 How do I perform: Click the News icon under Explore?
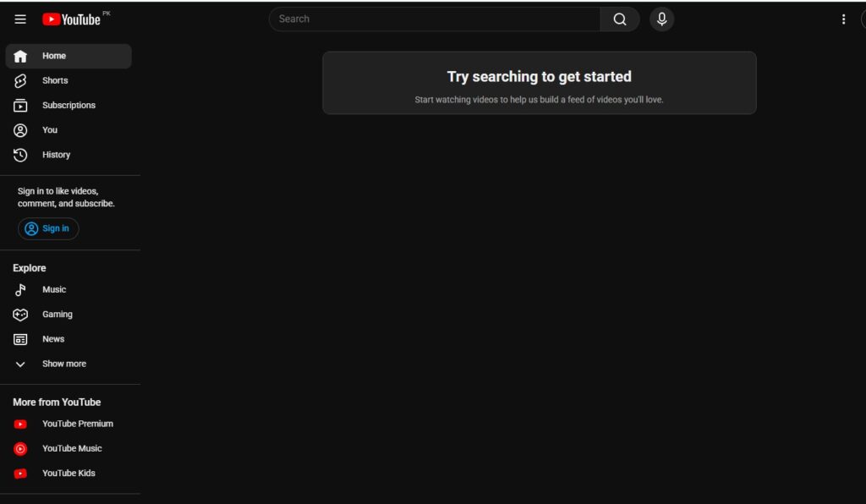click(x=19, y=338)
